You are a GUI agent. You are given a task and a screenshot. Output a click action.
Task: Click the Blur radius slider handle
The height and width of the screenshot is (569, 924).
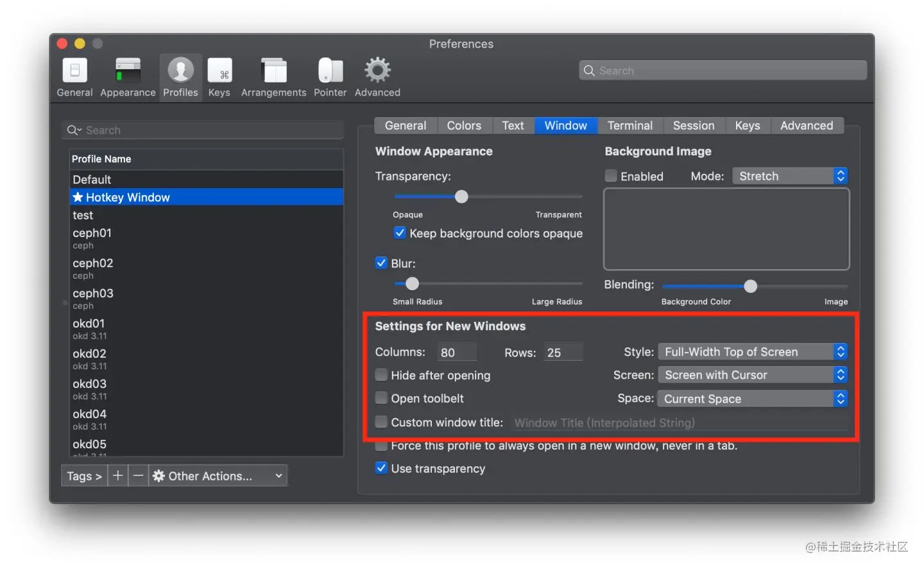click(x=413, y=283)
